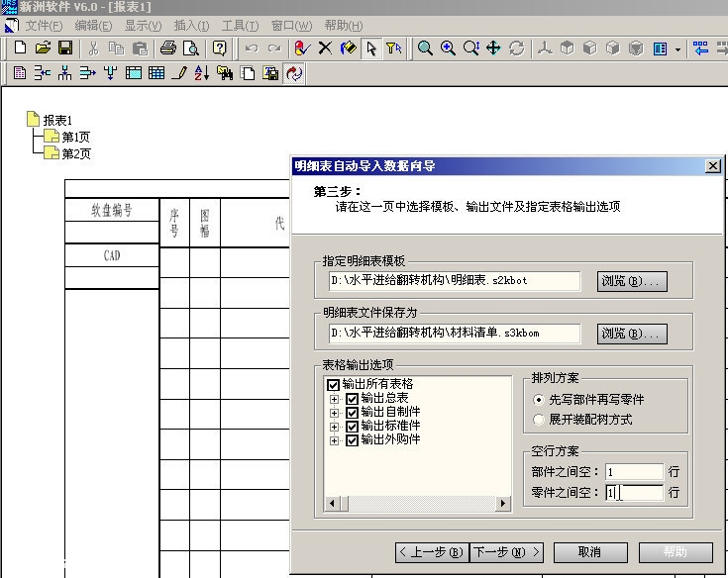Select 第2页 in the report tree
Image resolution: width=728 pixels, height=578 pixels.
click(76, 153)
